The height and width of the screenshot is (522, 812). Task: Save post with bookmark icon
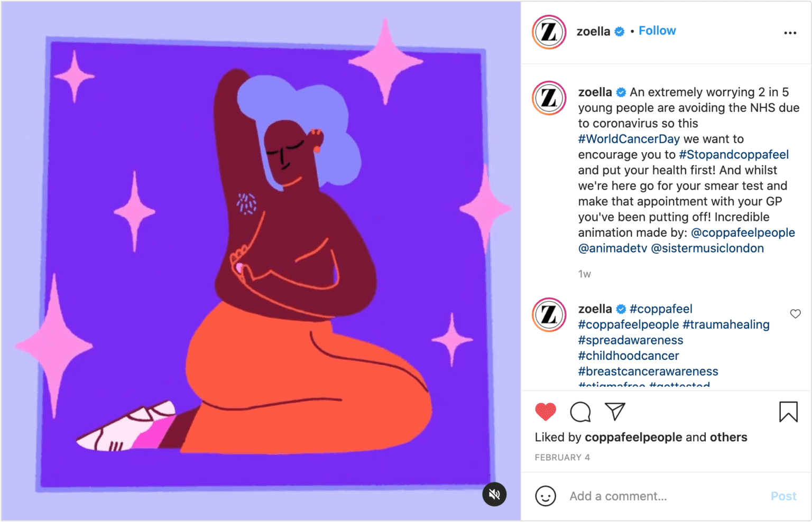point(788,412)
